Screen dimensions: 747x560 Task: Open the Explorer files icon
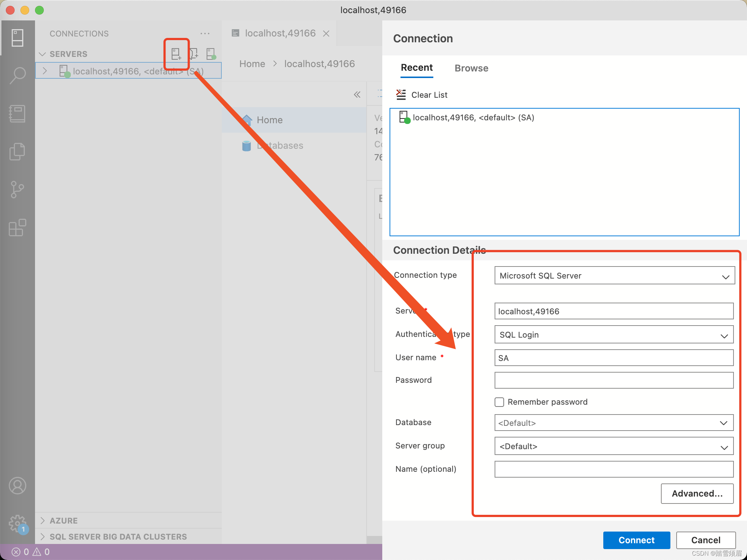click(x=17, y=151)
